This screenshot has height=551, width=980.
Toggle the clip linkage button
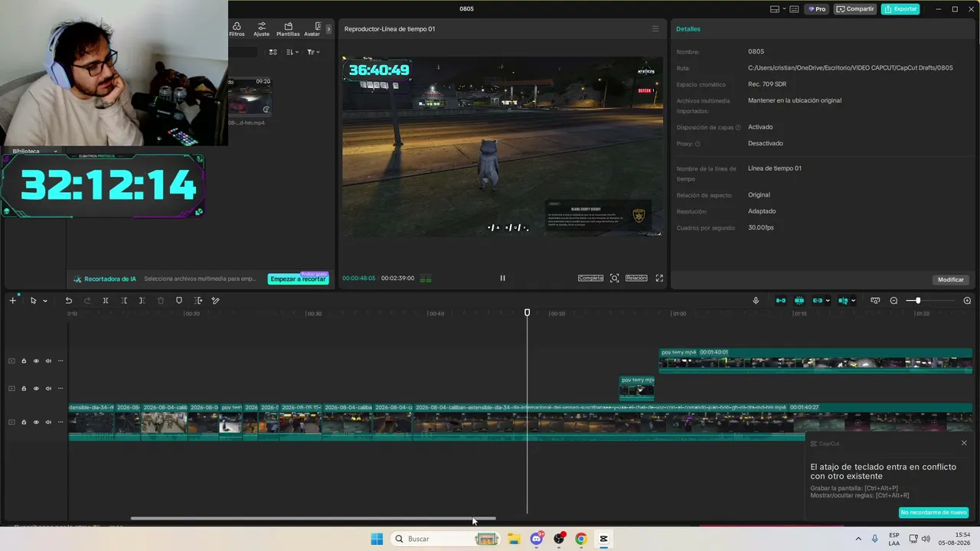click(817, 301)
